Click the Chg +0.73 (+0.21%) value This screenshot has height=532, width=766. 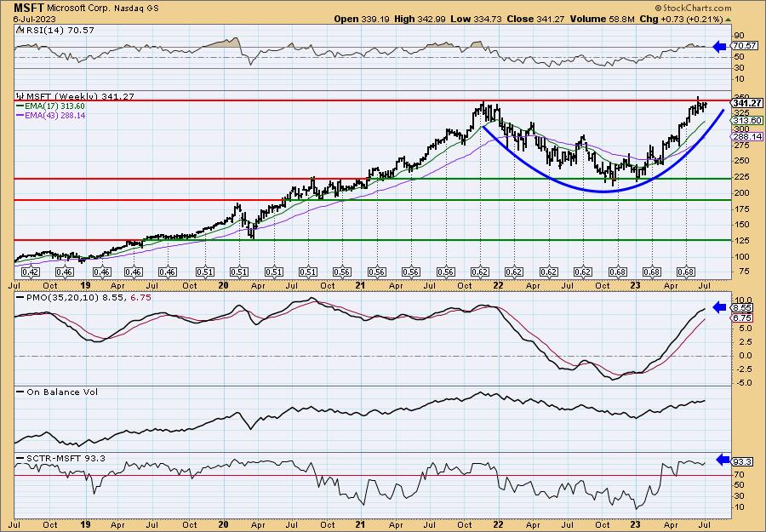[x=681, y=19]
